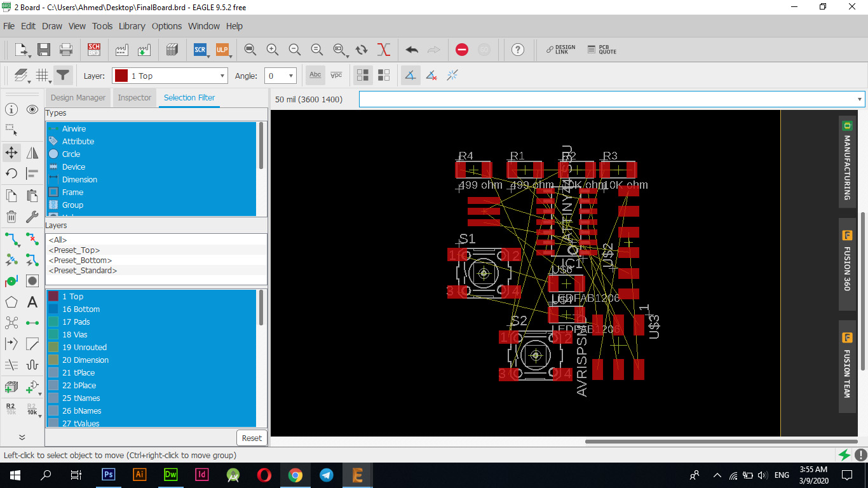
Task: Save the board with the floppy disk icon
Action: (44, 50)
